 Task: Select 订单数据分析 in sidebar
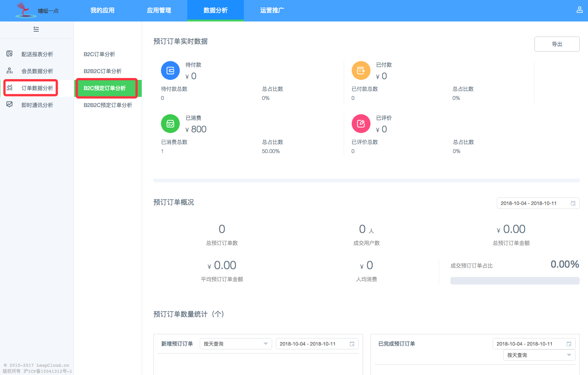[37, 88]
